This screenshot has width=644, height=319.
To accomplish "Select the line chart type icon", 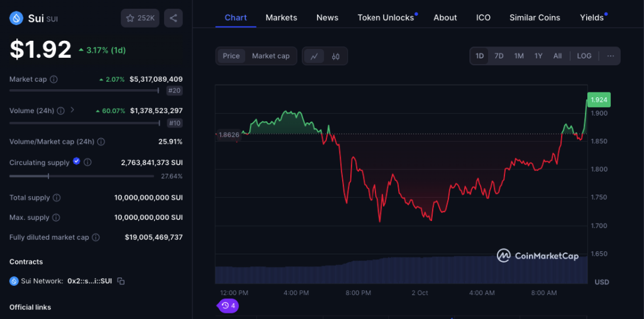I will pyautogui.click(x=314, y=56).
